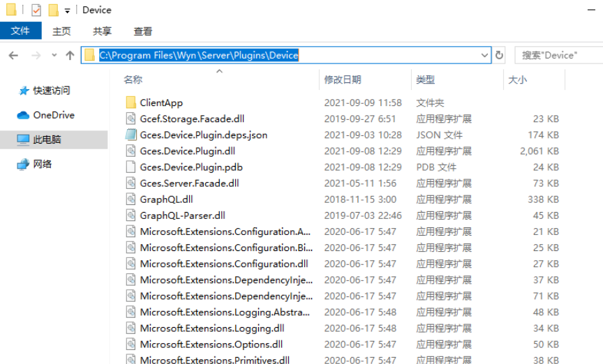Click the address bar path field
The image size is (603, 364).
[285, 55]
